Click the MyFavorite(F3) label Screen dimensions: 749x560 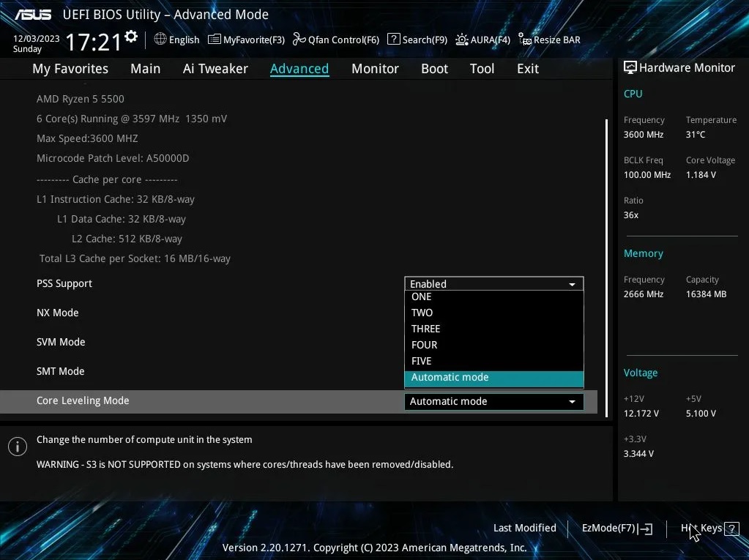click(253, 40)
